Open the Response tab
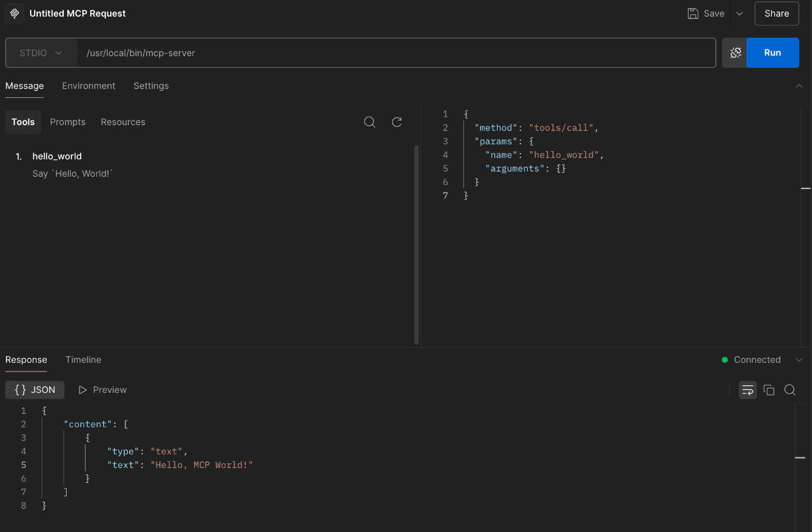Image resolution: width=812 pixels, height=532 pixels. tap(26, 360)
